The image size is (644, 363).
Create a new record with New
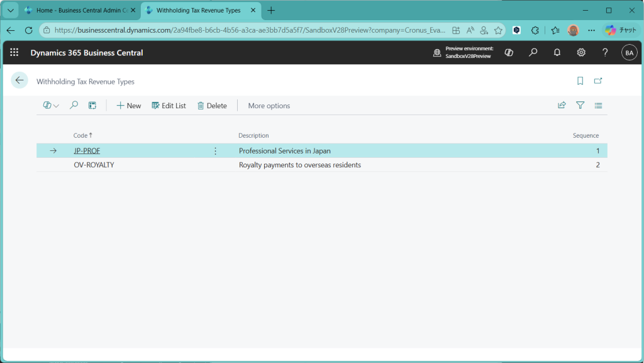[129, 106]
